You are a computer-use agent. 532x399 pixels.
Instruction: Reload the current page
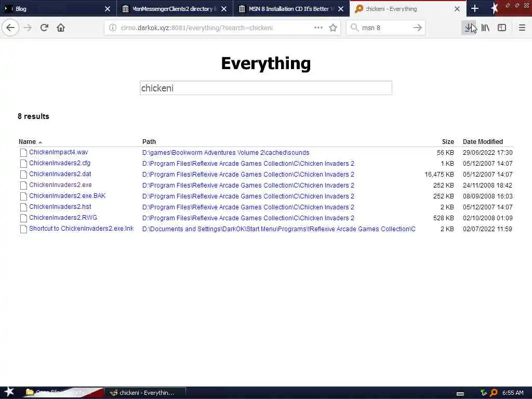pos(44,28)
